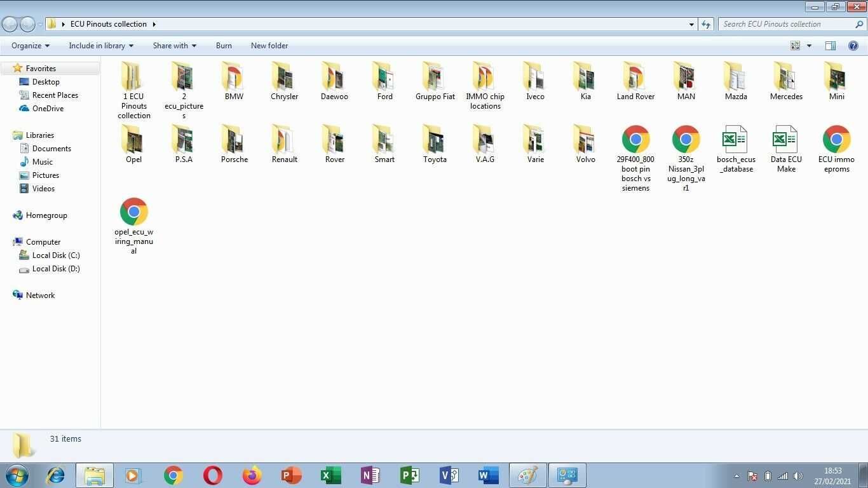Show hidden system tray icons

click(736, 476)
